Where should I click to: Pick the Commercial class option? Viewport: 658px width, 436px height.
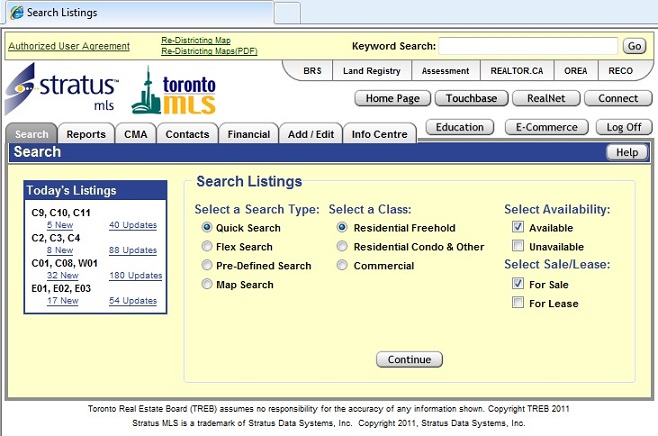[x=342, y=266]
